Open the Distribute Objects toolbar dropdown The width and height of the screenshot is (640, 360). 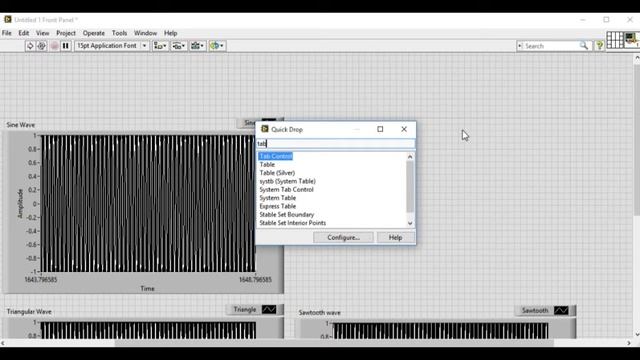pos(179,46)
